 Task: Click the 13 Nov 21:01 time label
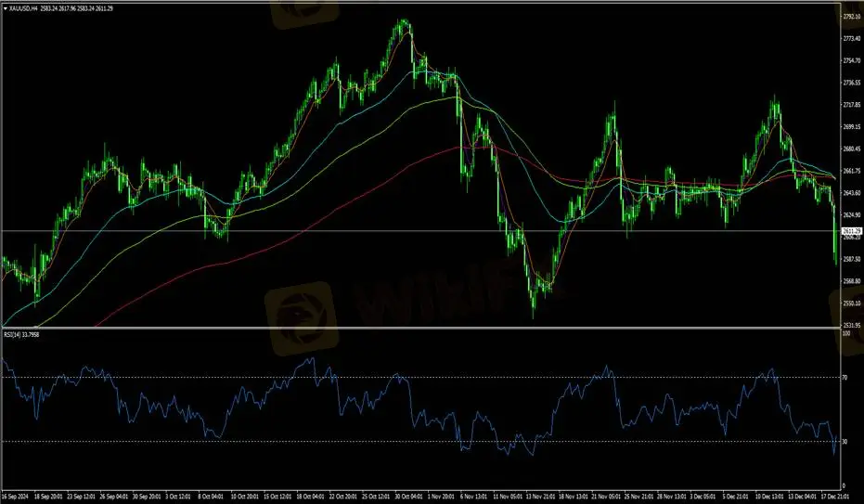coord(540,497)
